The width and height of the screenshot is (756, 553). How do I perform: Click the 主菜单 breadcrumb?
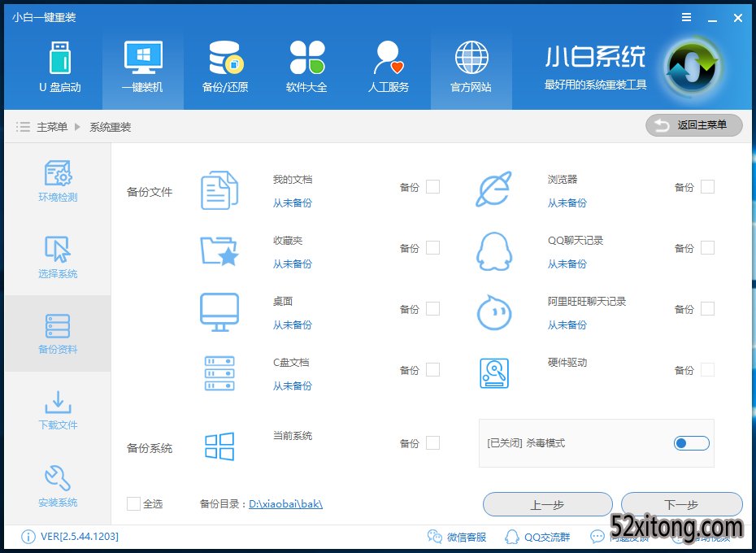[x=52, y=127]
